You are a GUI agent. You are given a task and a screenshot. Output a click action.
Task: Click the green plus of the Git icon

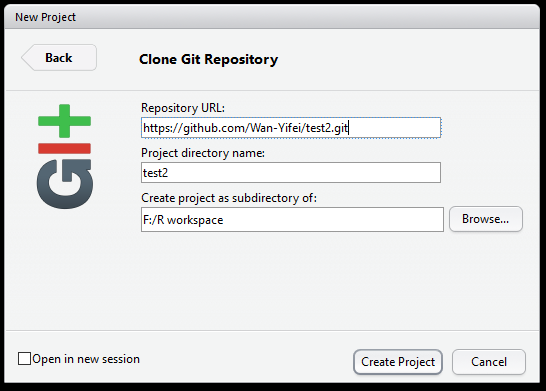pyautogui.click(x=64, y=121)
